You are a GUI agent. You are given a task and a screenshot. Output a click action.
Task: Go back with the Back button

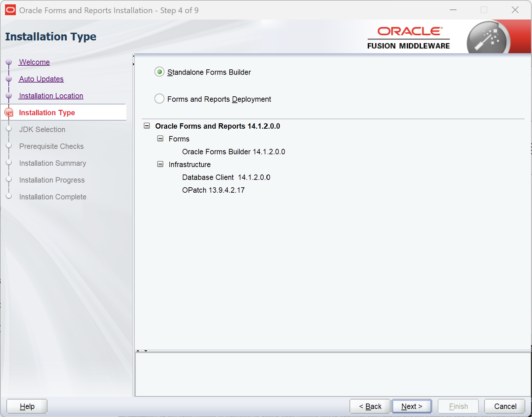(x=370, y=406)
